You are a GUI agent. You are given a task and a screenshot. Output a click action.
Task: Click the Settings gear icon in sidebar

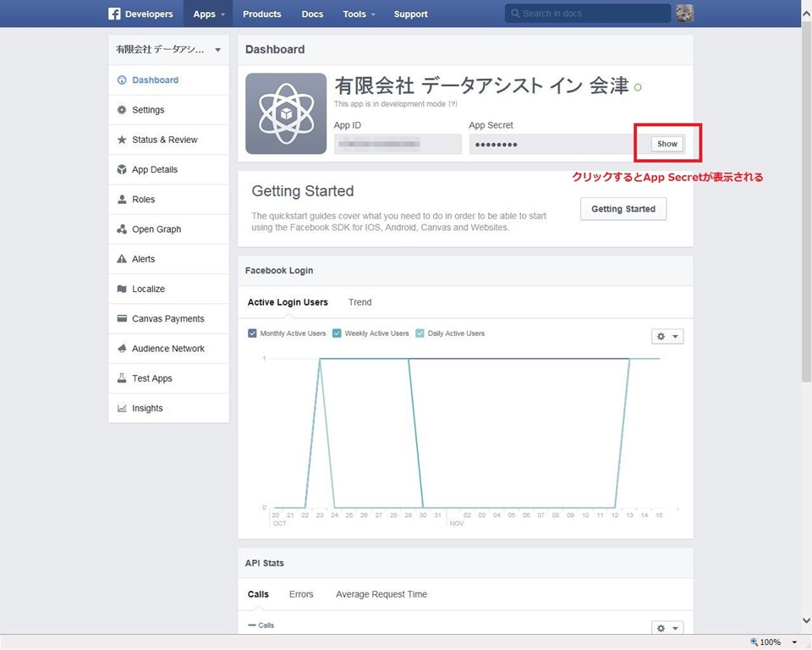(122, 110)
